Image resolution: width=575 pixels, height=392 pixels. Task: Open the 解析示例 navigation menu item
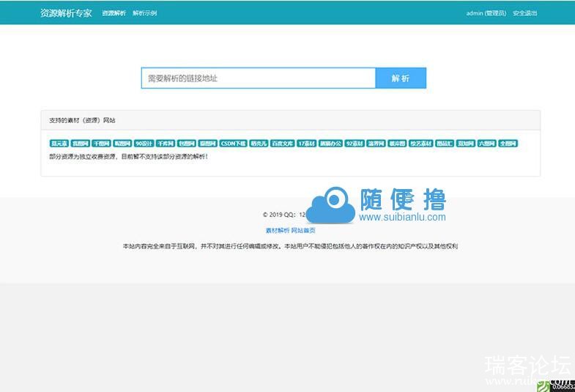pyautogui.click(x=145, y=13)
